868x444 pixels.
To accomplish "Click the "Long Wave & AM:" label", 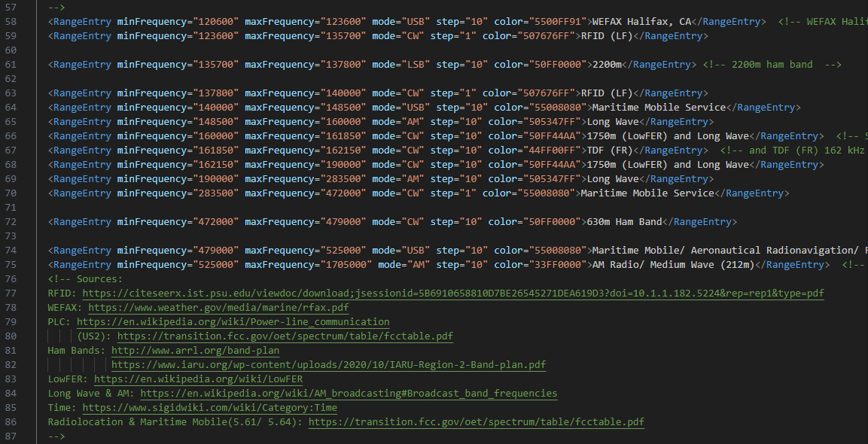I will [91, 394].
